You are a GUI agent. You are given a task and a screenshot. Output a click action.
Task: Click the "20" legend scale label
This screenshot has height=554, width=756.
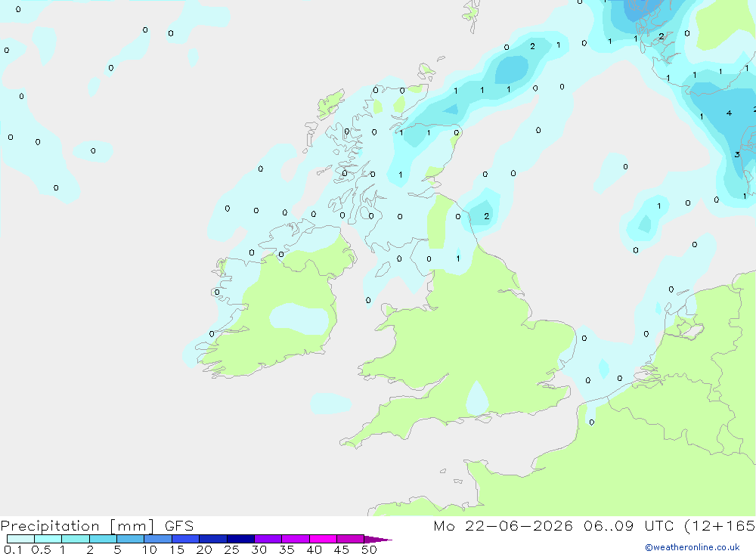pos(204,549)
